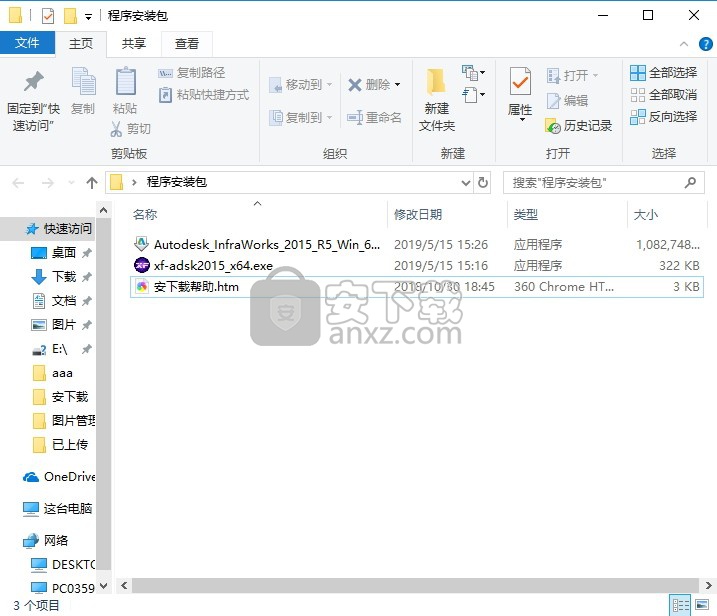
Task: Click the Copy (复制) ribbon icon
Action: (x=83, y=82)
